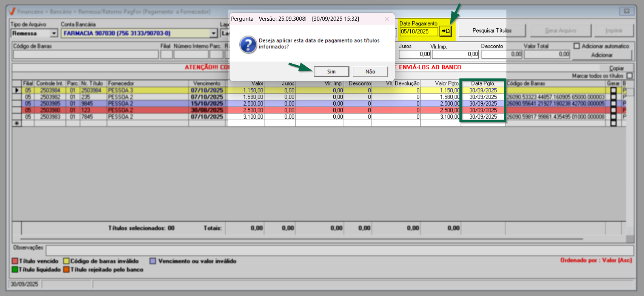Click the red Título vencido legend square
Screen dimensions: 644x296
15,261
